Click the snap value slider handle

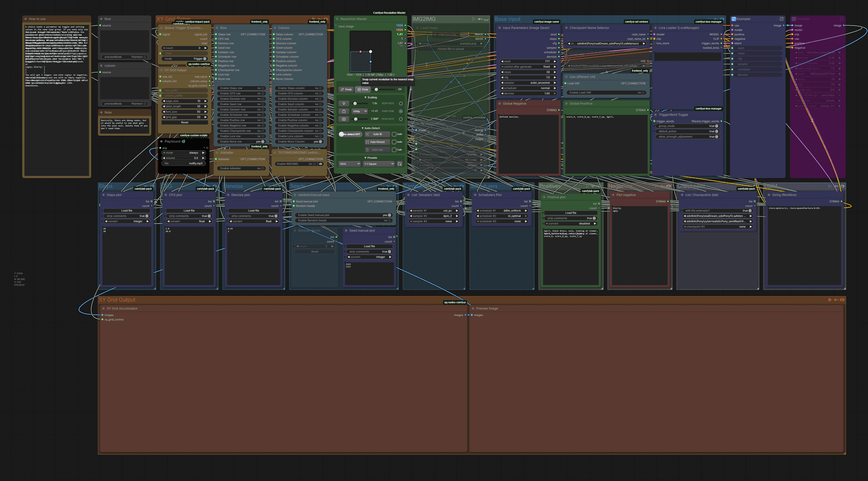[x=376, y=89]
